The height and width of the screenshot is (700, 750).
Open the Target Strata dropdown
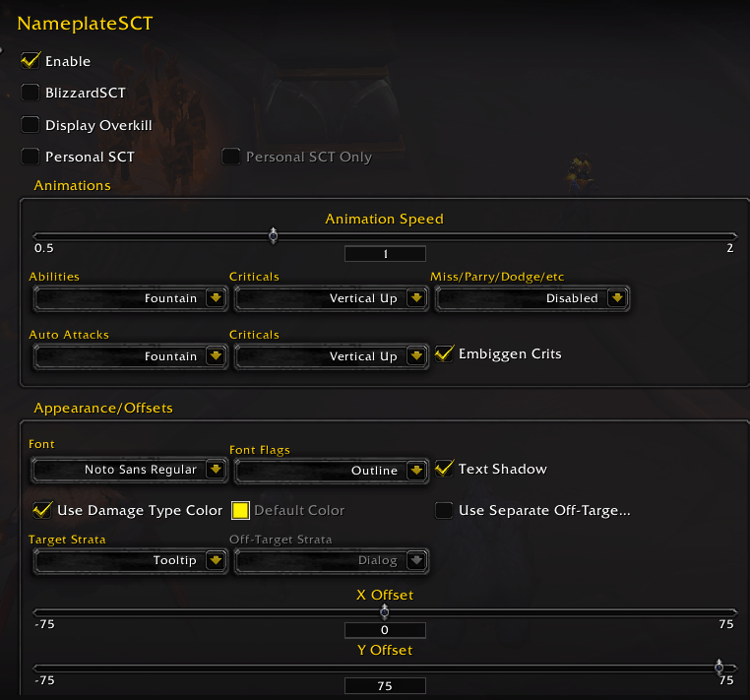(x=216, y=561)
